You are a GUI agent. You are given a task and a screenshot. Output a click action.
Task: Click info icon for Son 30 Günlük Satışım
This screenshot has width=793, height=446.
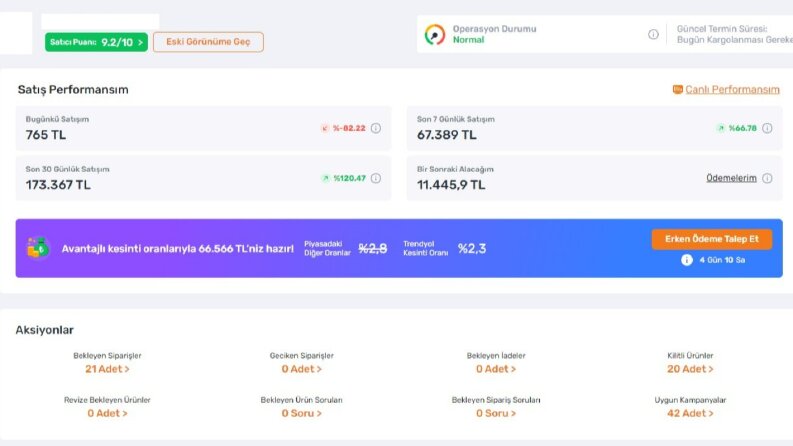(376, 179)
